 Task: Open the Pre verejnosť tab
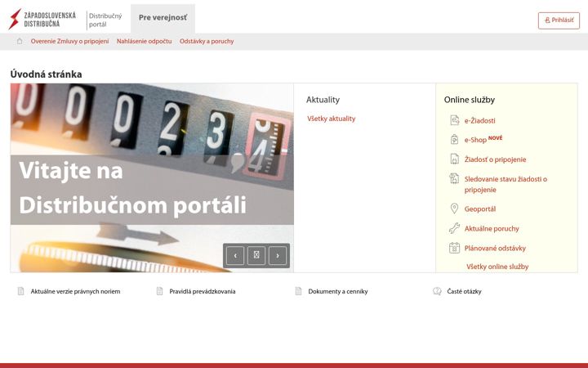click(163, 18)
